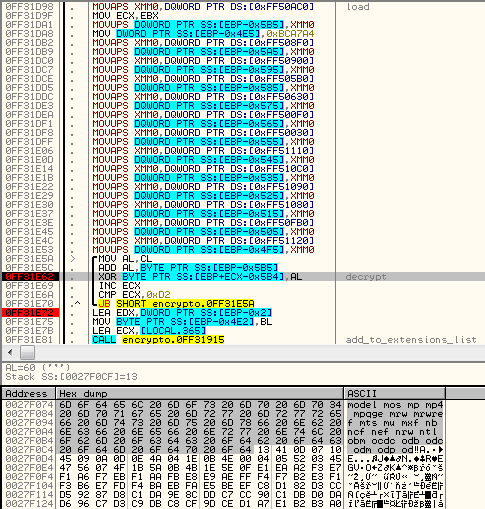Select MOVUPS storing to SS:[EBP-0x4F5]

(x=203, y=250)
